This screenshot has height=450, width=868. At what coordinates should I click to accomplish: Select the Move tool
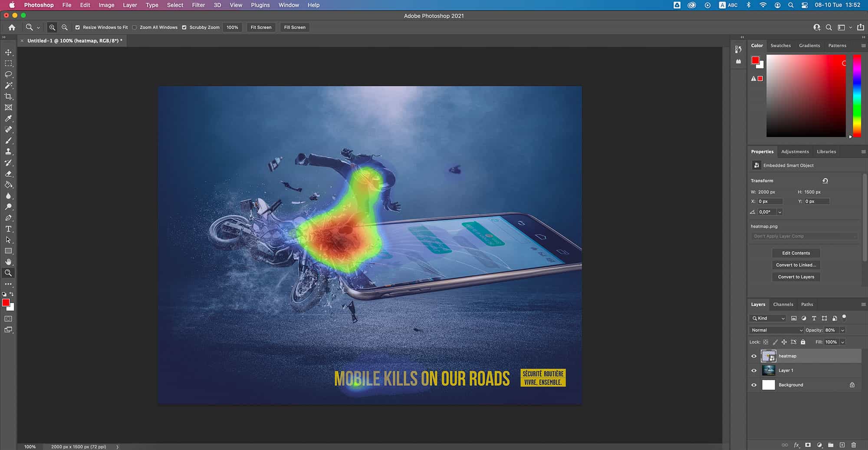pyautogui.click(x=8, y=52)
